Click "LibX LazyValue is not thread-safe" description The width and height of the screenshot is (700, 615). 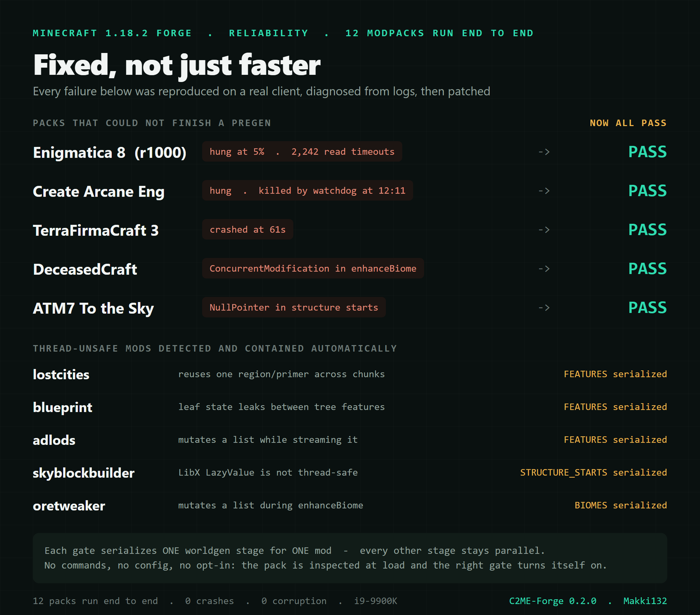(267, 473)
